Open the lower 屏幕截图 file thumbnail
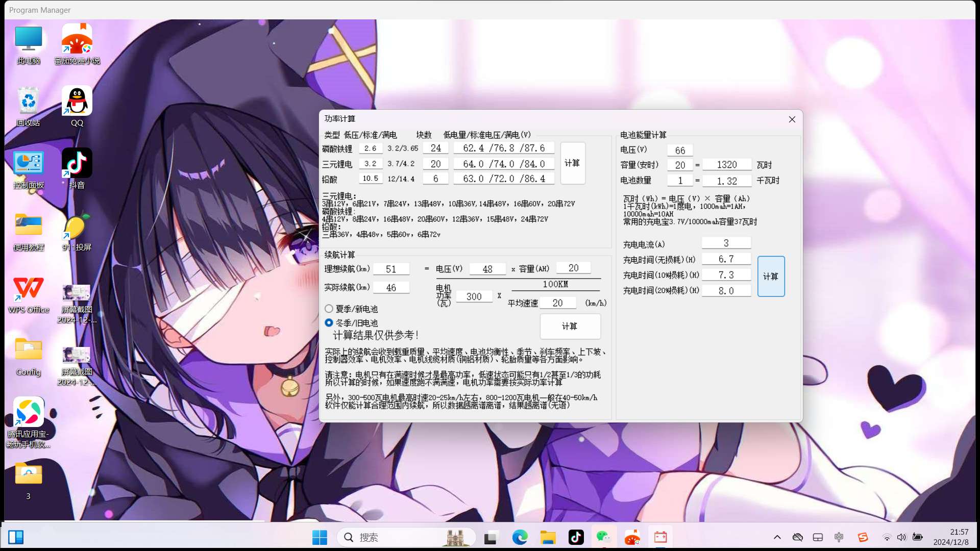 [77, 365]
